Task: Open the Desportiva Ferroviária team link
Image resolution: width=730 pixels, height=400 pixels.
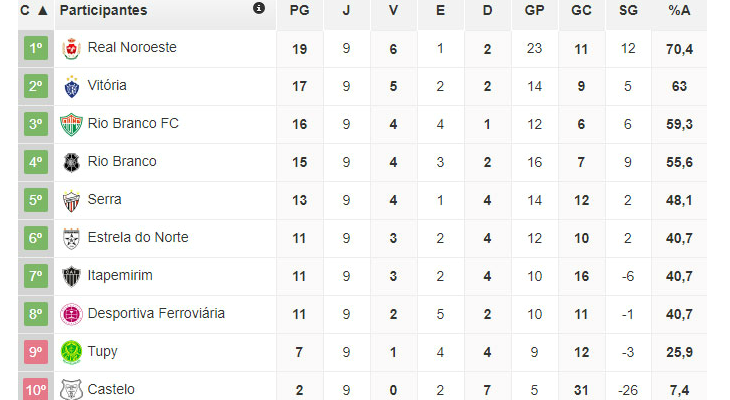Action: 156,314
